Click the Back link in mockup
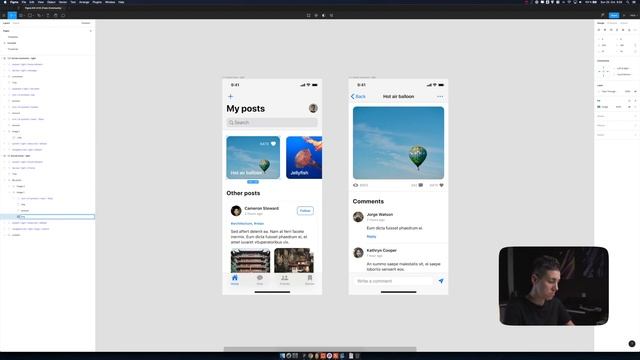Viewport: 640px width, 360px height. [x=358, y=97]
